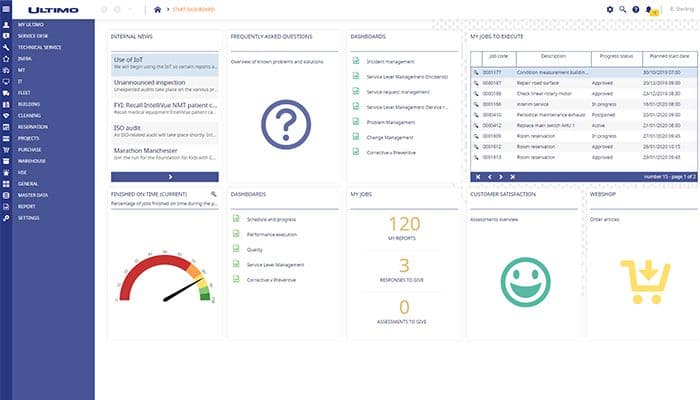
Task: Select Warehouse in the sidebar menu
Action: [32, 160]
